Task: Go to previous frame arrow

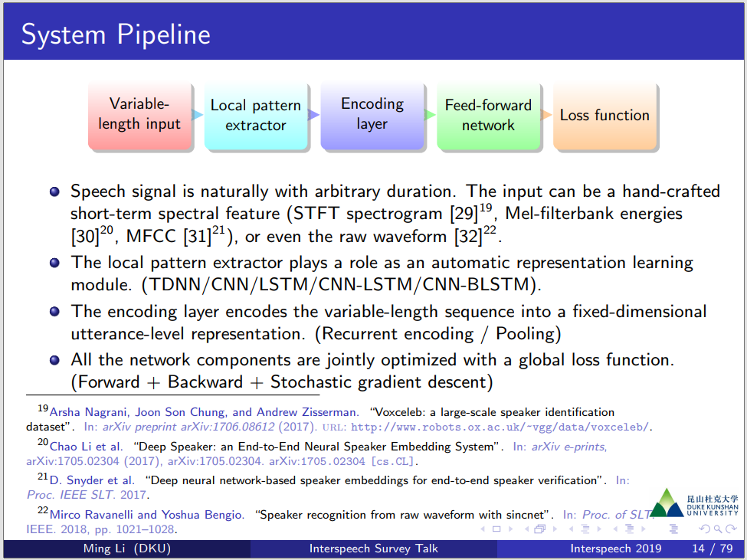Action: coord(527,529)
